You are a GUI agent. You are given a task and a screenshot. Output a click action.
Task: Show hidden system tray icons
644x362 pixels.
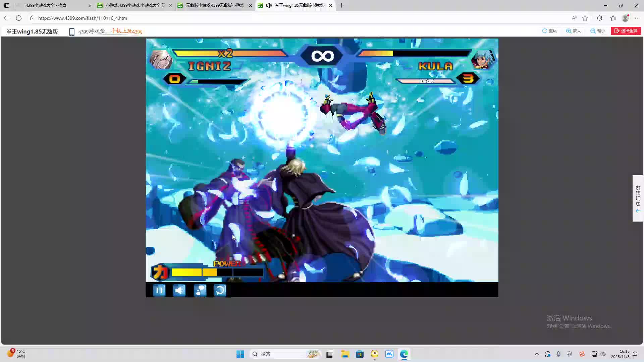[537, 354]
